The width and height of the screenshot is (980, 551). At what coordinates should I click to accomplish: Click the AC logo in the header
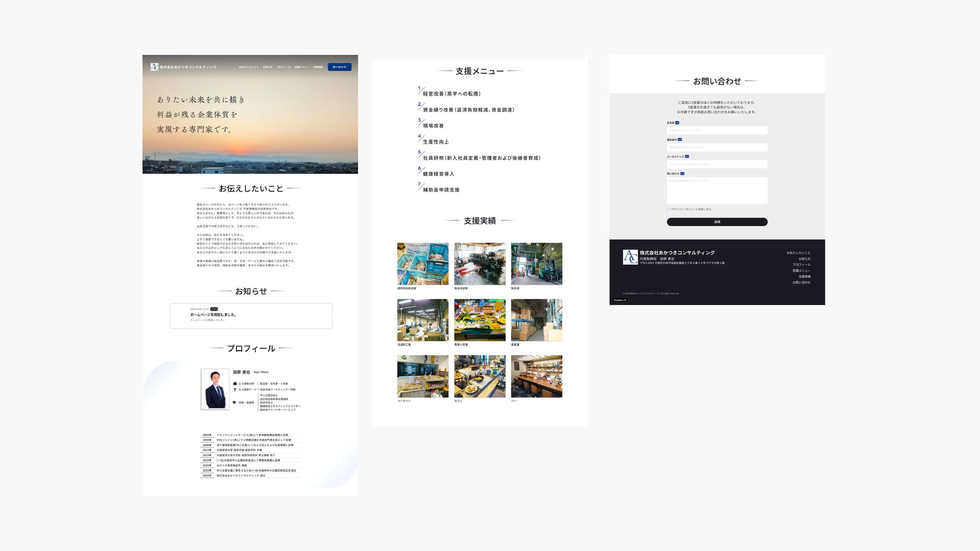[154, 67]
